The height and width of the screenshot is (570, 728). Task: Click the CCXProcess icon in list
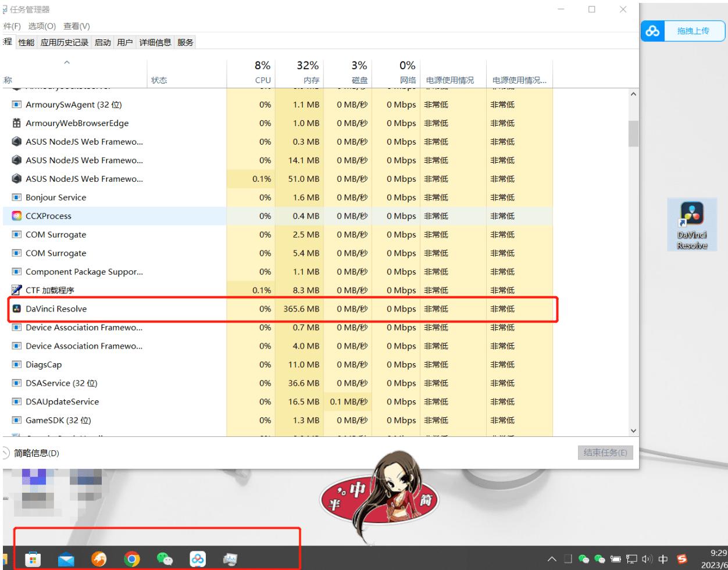[16, 216]
